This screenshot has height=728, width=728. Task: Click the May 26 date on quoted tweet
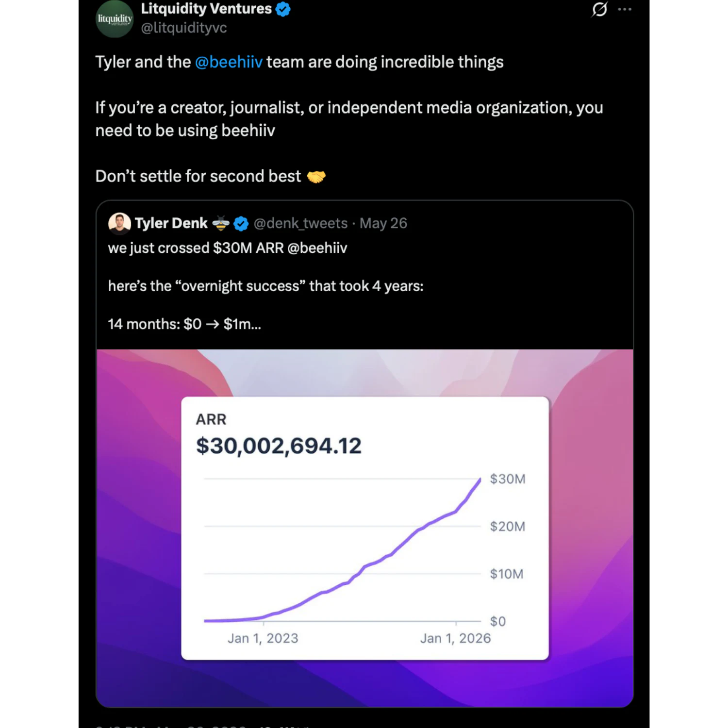[x=383, y=223]
